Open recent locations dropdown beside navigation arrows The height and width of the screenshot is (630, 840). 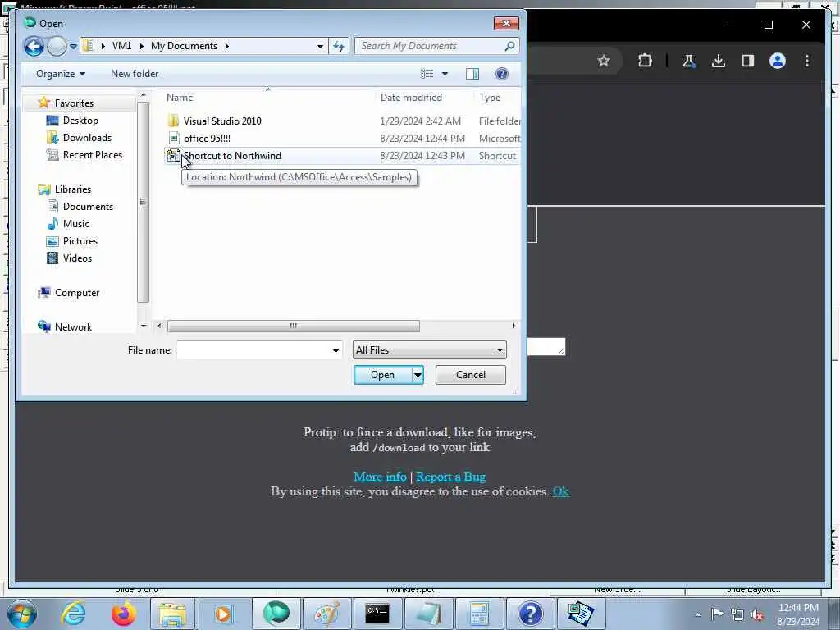tap(73, 47)
